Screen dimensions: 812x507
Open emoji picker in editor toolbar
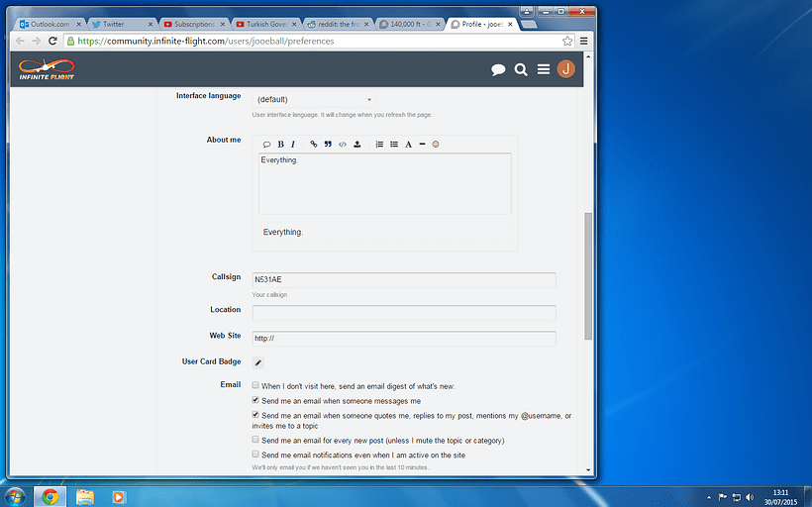tap(436, 144)
